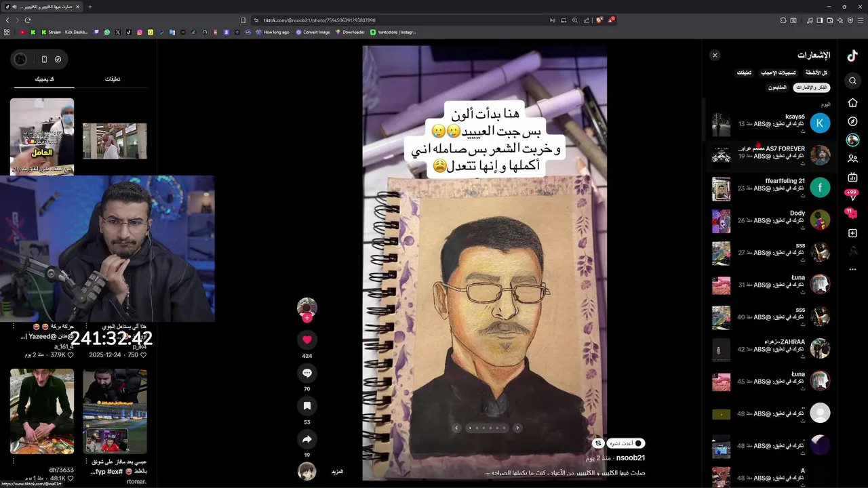The width and height of the screenshot is (868, 488).
Task: Show previous photo in the carousel
Action: (x=456, y=428)
